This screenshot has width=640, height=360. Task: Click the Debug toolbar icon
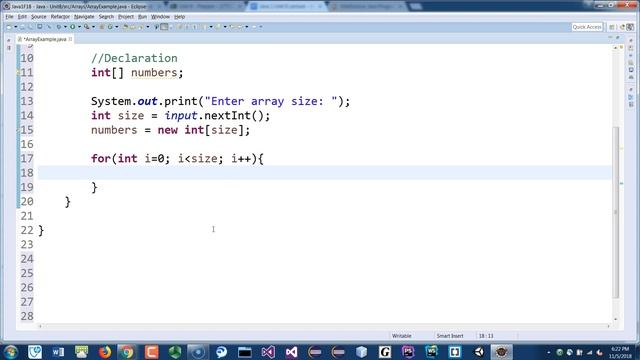59,27
